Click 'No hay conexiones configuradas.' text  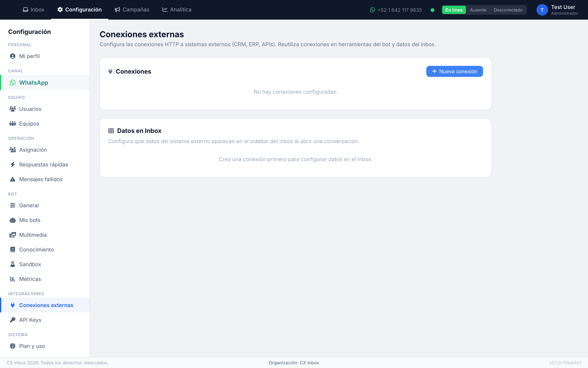point(295,92)
